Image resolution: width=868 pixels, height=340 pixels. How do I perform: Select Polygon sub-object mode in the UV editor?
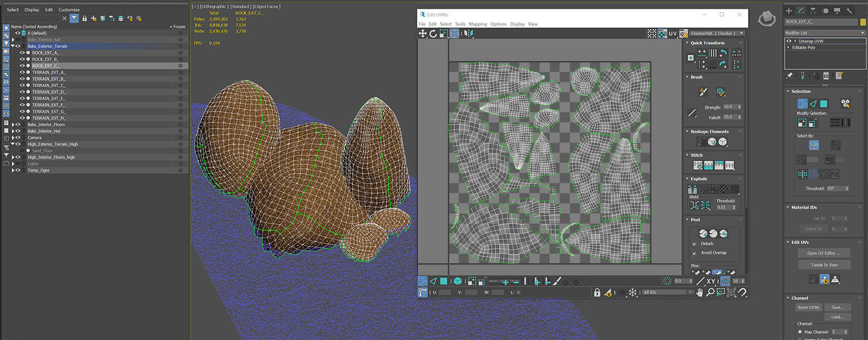[x=443, y=281]
